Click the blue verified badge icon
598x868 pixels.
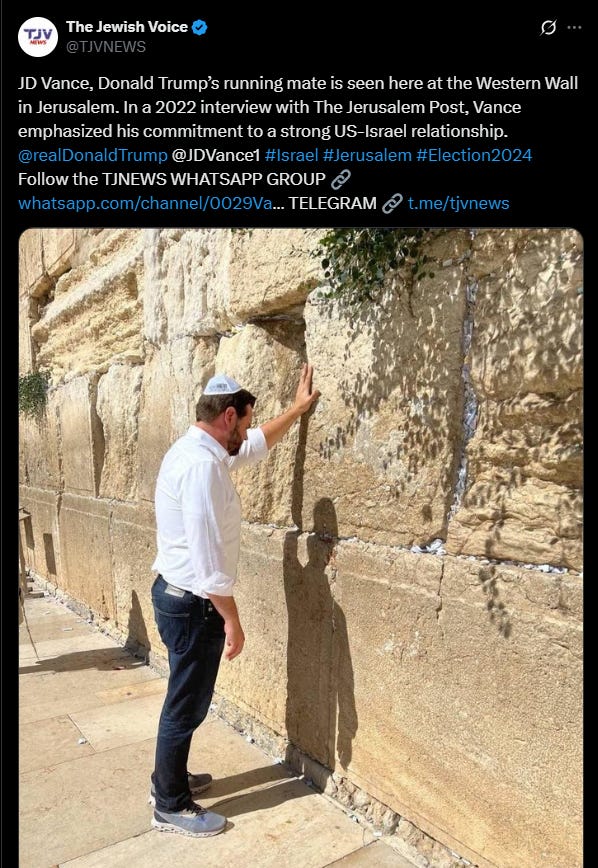(x=199, y=27)
